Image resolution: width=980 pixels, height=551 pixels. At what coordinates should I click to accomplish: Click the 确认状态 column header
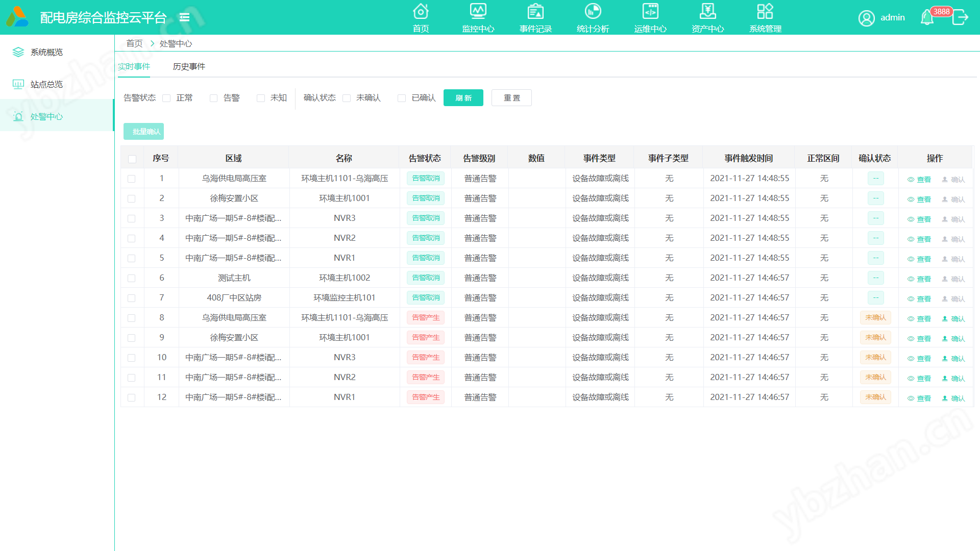click(875, 158)
